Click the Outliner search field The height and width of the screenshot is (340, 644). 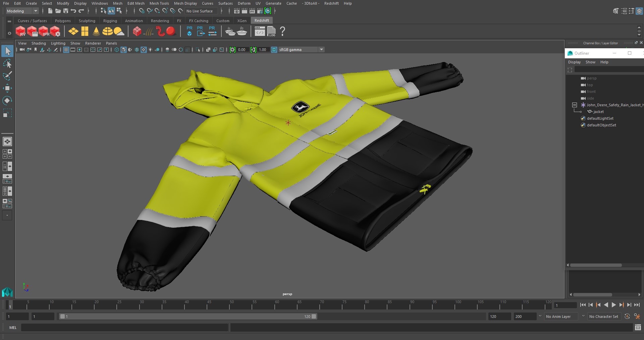609,69
